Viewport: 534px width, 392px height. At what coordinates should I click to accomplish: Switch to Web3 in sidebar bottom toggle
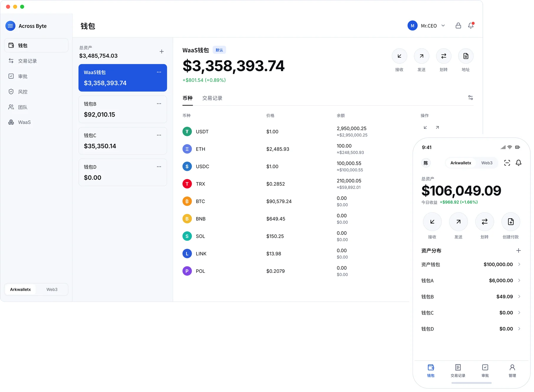tap(52, 289)
